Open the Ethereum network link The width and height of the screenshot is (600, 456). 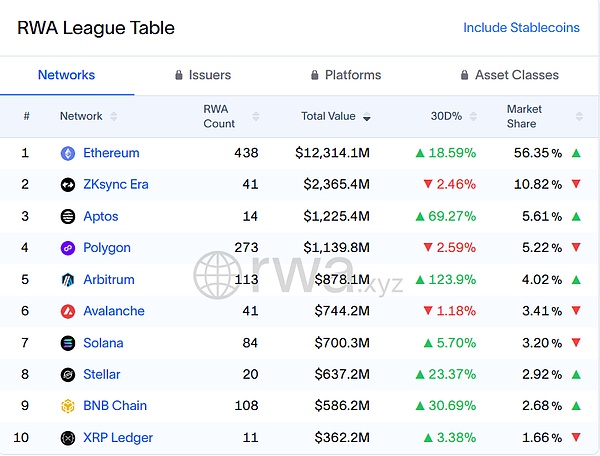pyautogui.click(x=111, y=153)
